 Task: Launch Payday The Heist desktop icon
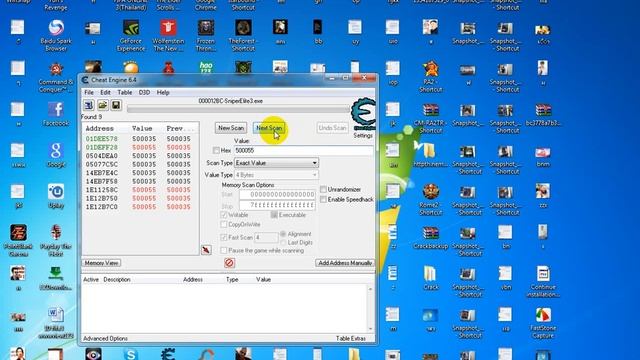point(56,240)
